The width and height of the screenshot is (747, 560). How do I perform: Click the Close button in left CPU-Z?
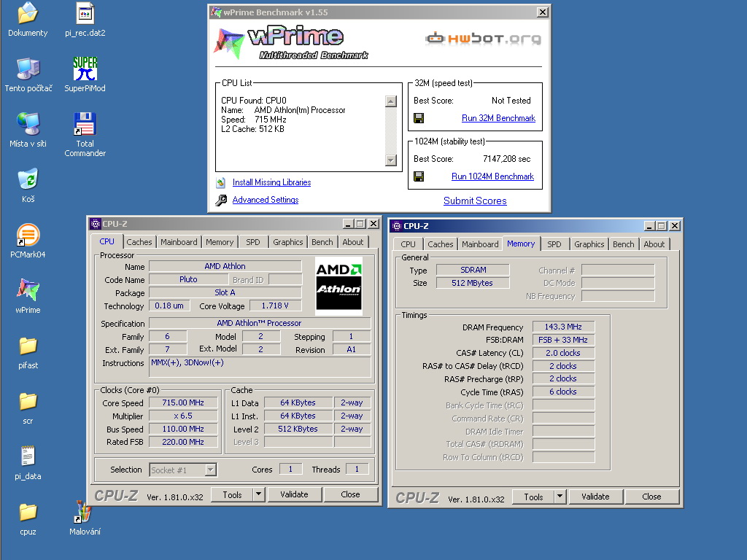click(350, 494)
